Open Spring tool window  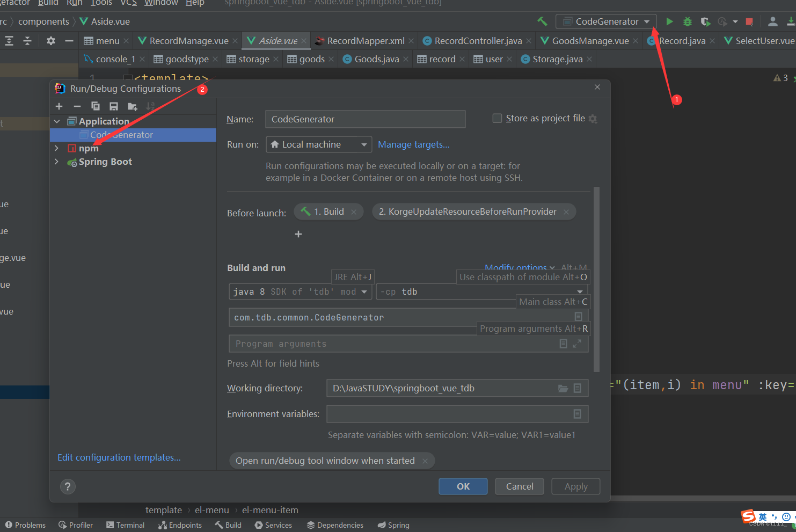(393, 525)
